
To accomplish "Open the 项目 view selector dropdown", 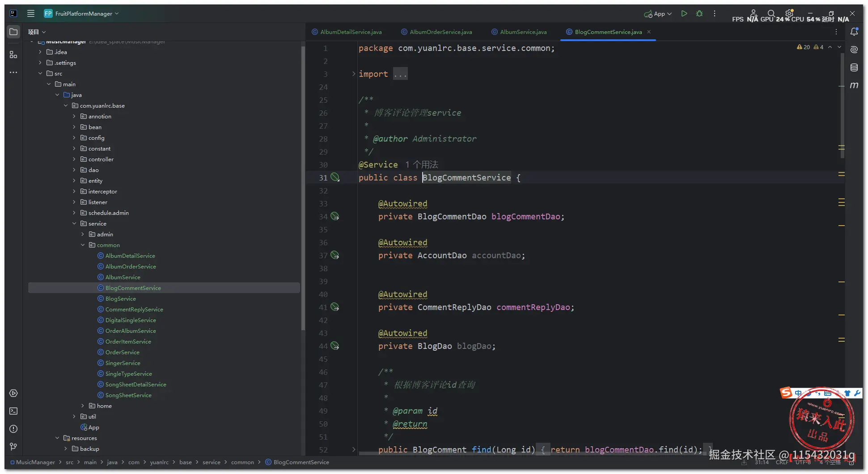I will (37, 32).
